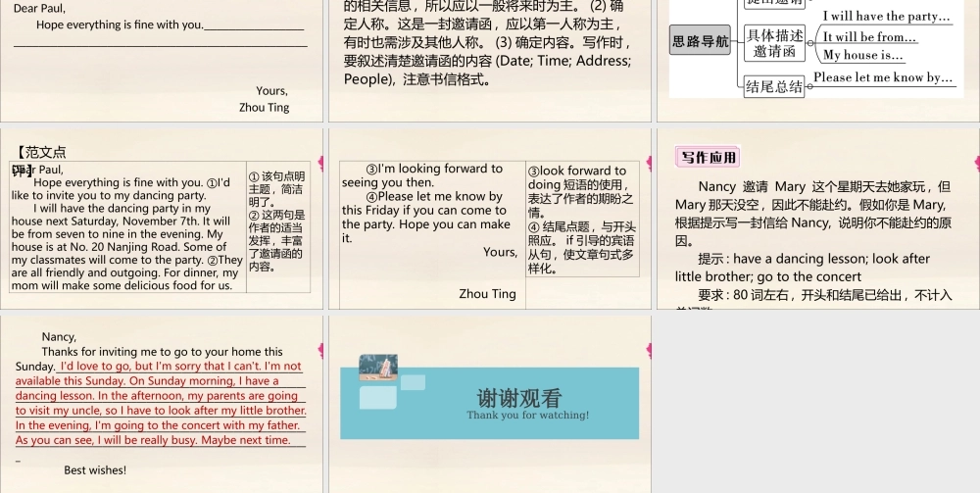Open the 谢谢观看 closing slide

tap(489, 404)
